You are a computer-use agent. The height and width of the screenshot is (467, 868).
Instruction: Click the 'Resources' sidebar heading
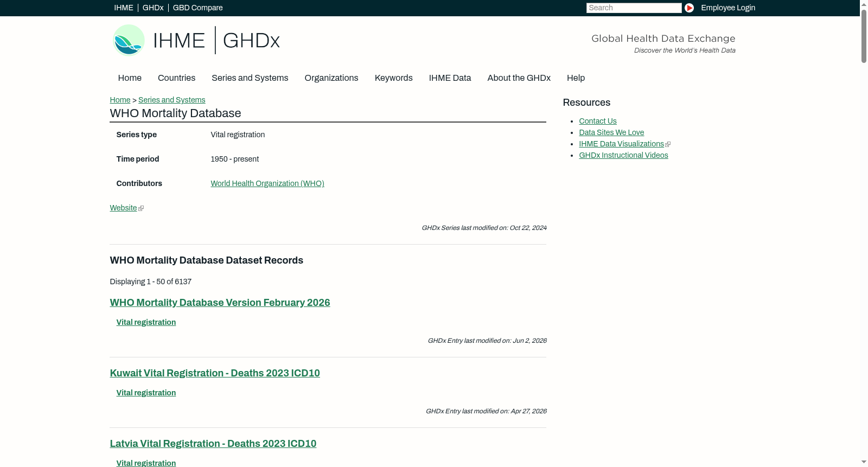tap(586, 103)
